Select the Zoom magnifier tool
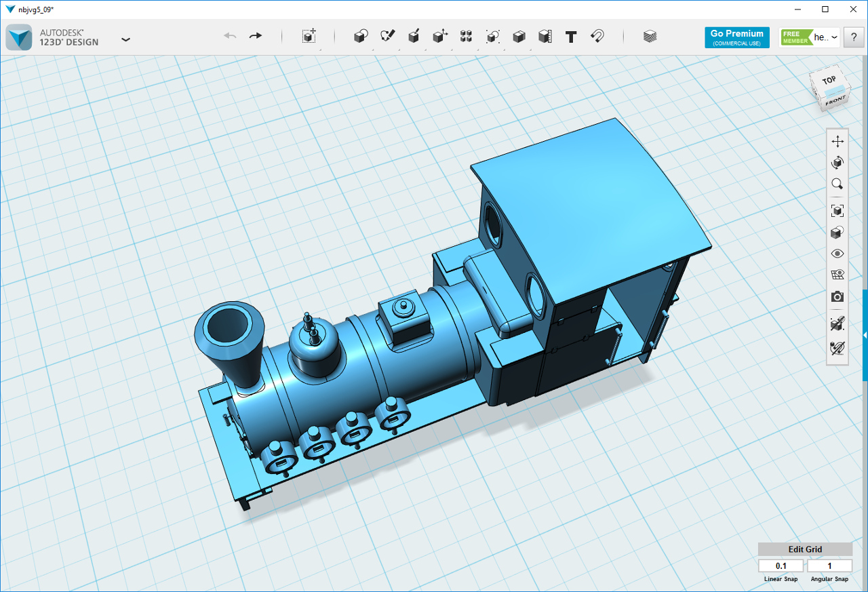Screen dimensions: 868x592 (x=837, y=184)
